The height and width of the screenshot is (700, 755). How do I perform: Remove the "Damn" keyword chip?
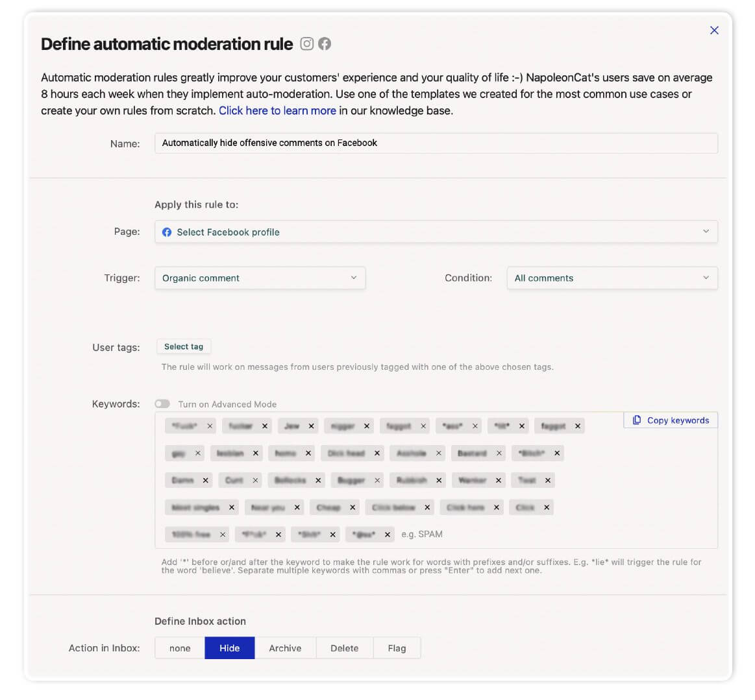tap(205, 480)
